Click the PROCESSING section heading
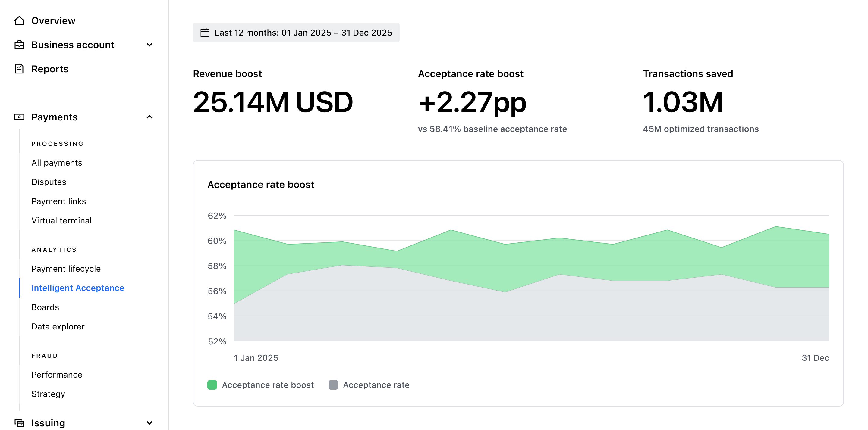This screenshot has height=430, width=868. [58, 144]
